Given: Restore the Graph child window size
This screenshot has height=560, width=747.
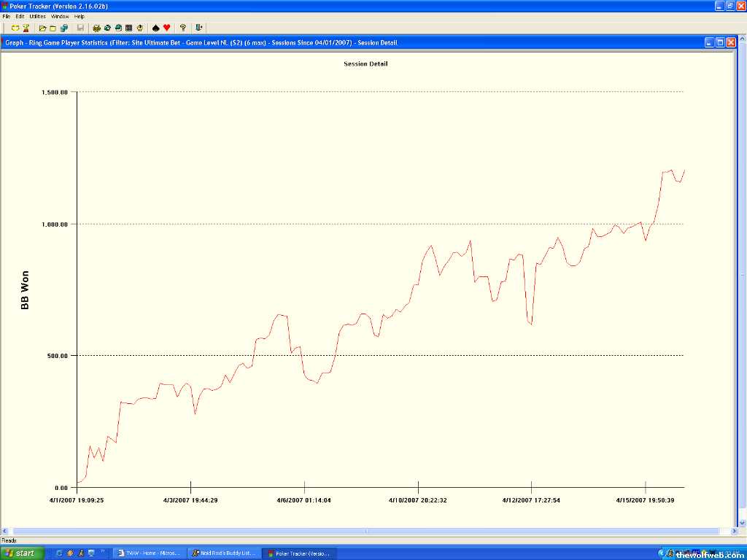Looking at the screenshot, I should pos(720,42).
